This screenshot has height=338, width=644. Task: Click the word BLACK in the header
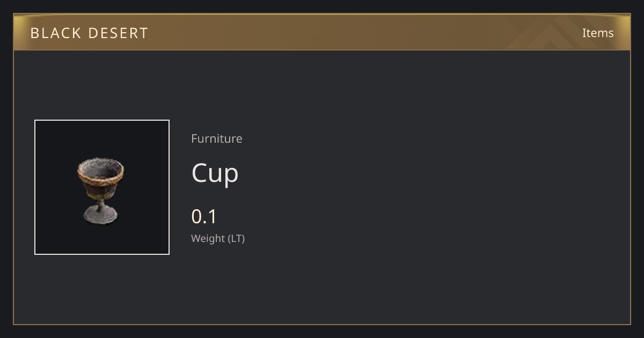tap(55, 33)
